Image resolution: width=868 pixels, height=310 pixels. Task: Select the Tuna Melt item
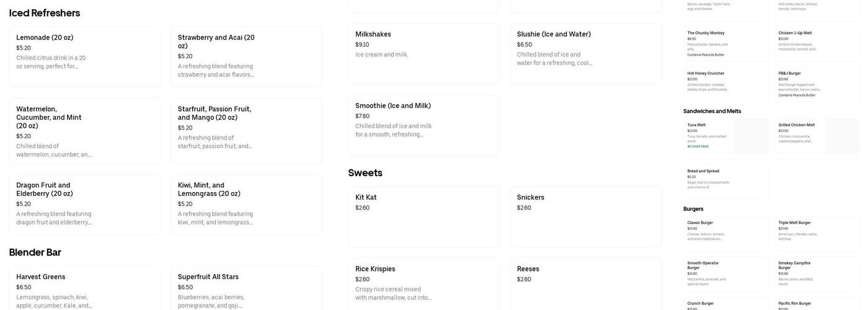point(725,136)
